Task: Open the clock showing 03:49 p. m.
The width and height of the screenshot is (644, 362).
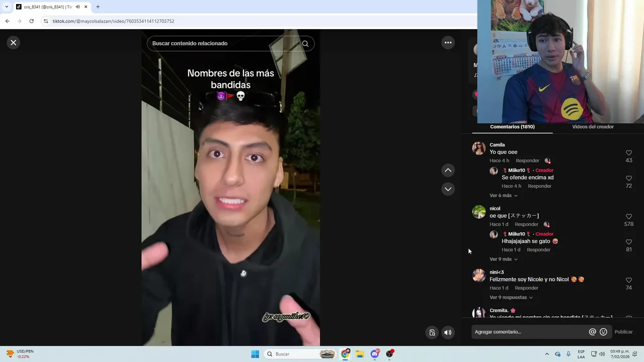Action: click(620, 354)
